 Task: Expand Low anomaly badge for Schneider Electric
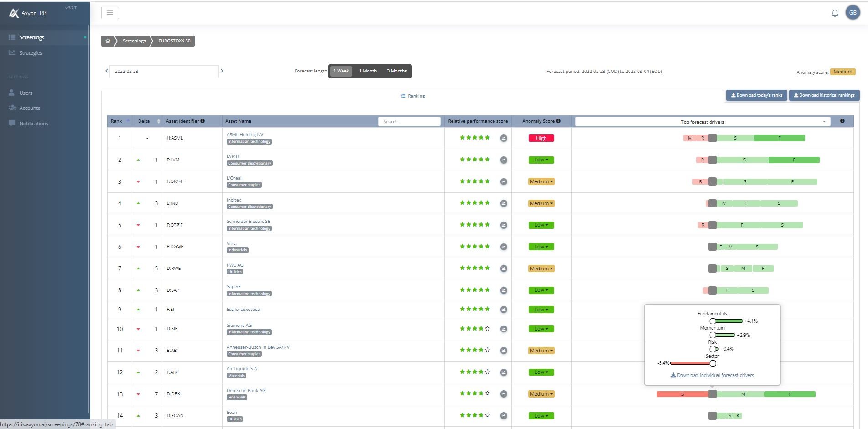pos(541,225)
